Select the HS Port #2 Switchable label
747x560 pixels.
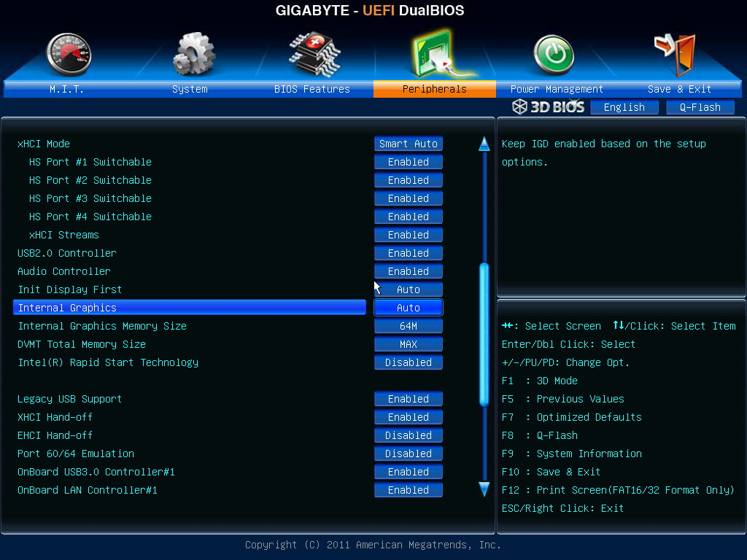click(90, 180)
